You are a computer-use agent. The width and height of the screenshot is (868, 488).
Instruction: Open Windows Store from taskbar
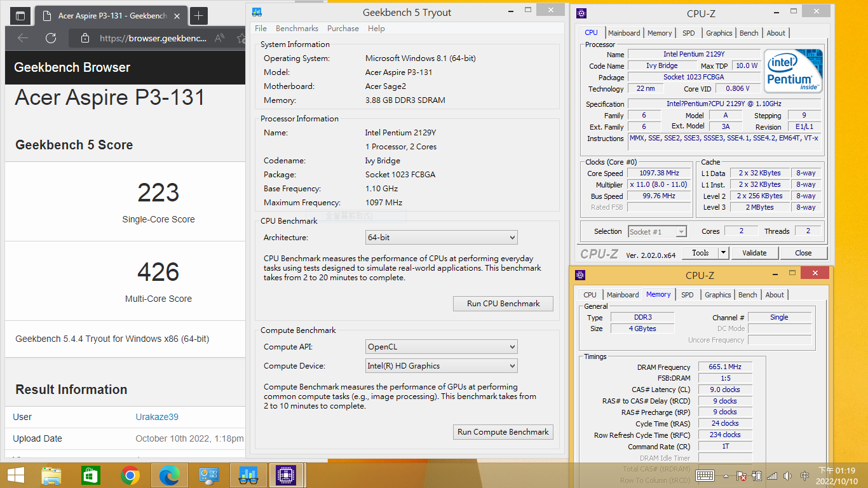91,475
